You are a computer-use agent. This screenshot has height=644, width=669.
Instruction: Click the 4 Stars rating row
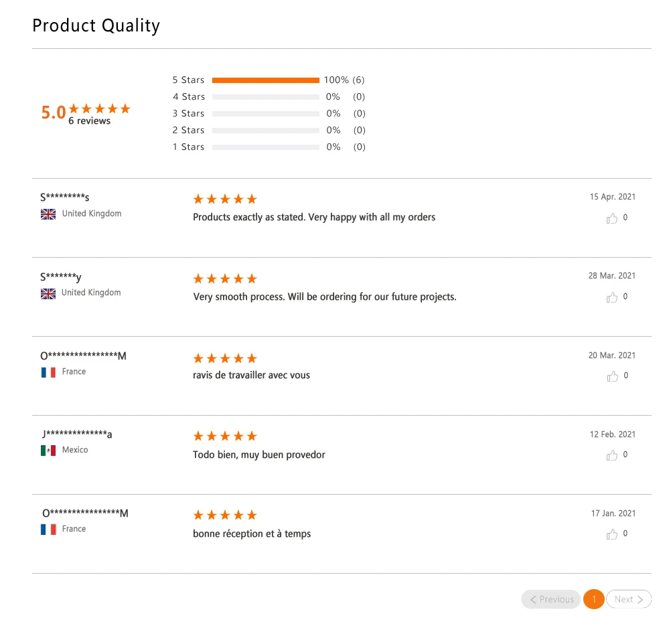pos(265,97)
